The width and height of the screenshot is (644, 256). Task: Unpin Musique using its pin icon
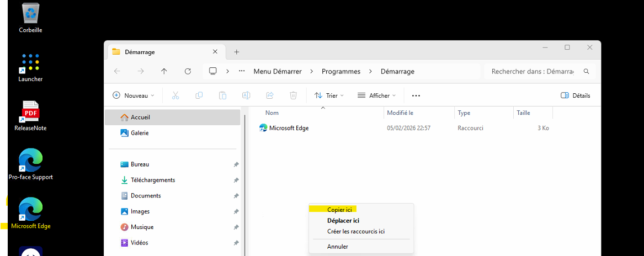click(236, 227)
